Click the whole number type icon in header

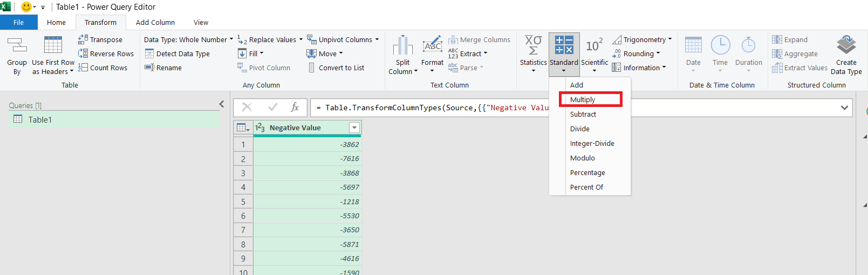click(x=260, y=128)
